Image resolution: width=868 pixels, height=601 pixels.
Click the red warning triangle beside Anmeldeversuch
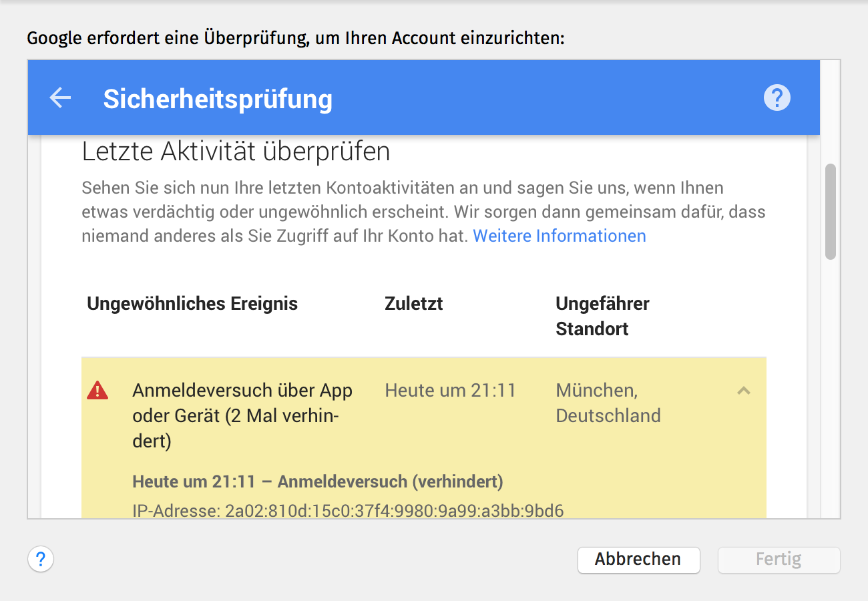coord(97,390)
